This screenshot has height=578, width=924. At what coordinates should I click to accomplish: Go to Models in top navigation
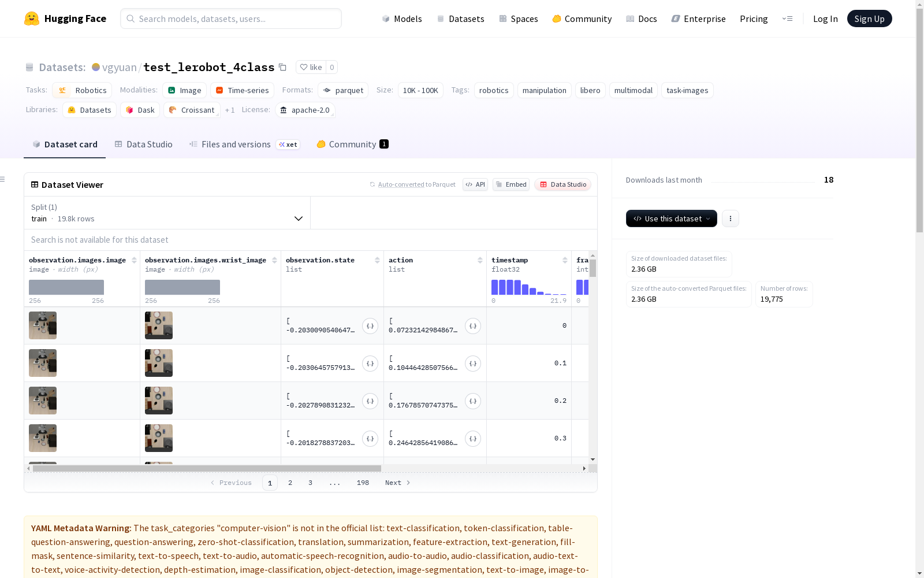[402, 18]
